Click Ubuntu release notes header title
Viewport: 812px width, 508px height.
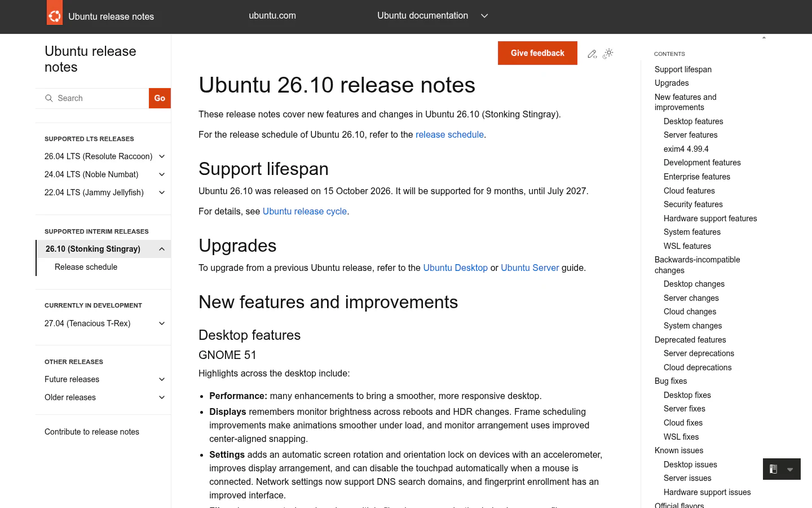(x=111, y=16)
